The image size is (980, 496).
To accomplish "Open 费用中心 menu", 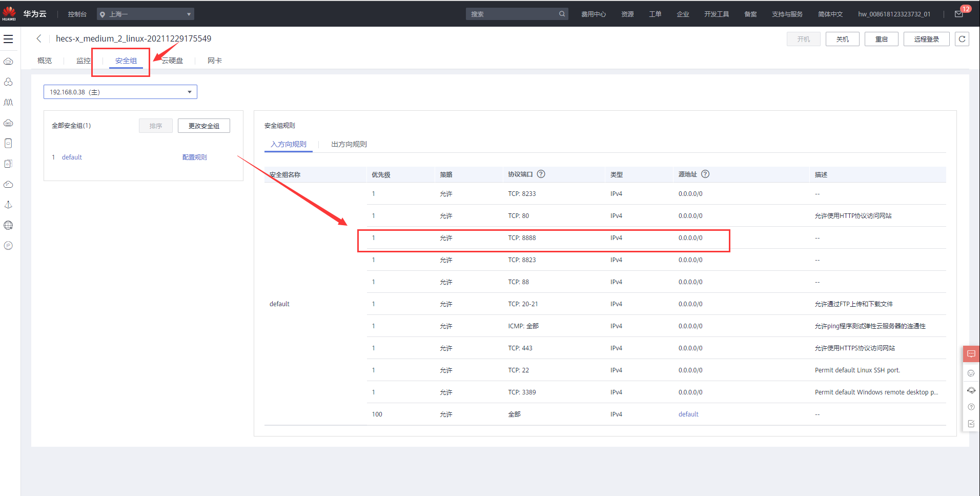I will pyautogui.click(x=594, y=14).
